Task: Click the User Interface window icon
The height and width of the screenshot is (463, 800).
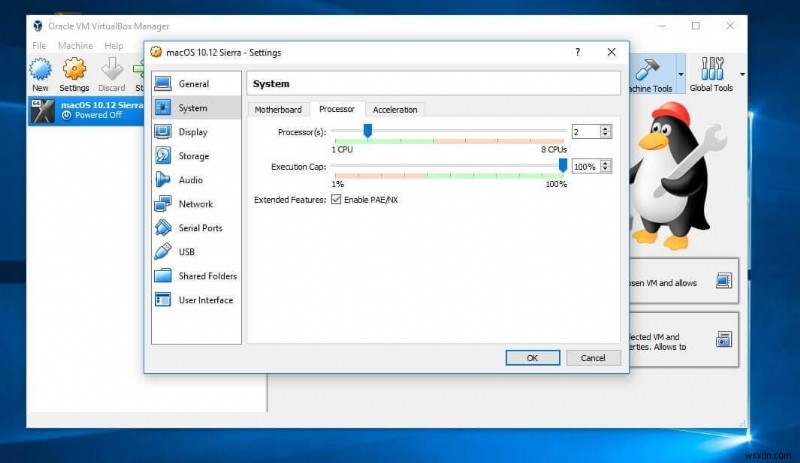Action: coord(163,300)
